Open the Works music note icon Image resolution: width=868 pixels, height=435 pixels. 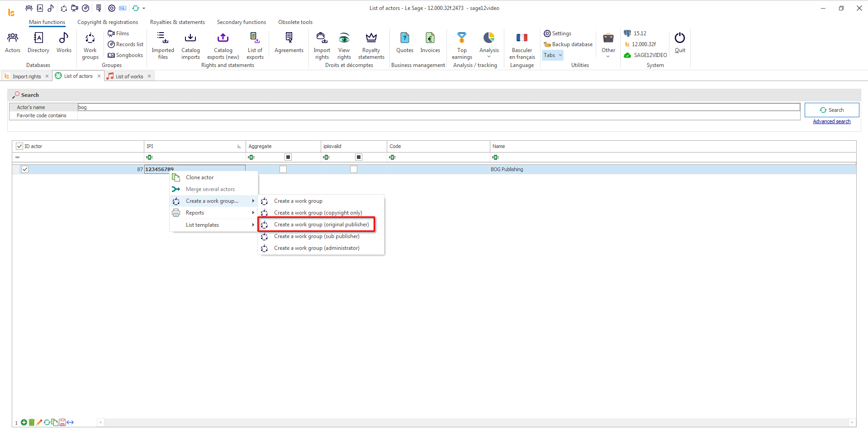pos(64,38)
